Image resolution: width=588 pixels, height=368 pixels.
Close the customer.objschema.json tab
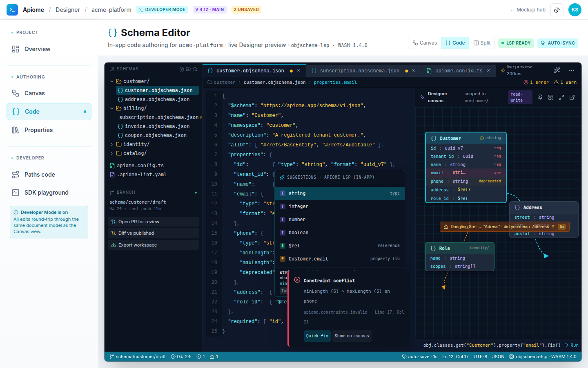pyautogui.click(x=298, y=71)
